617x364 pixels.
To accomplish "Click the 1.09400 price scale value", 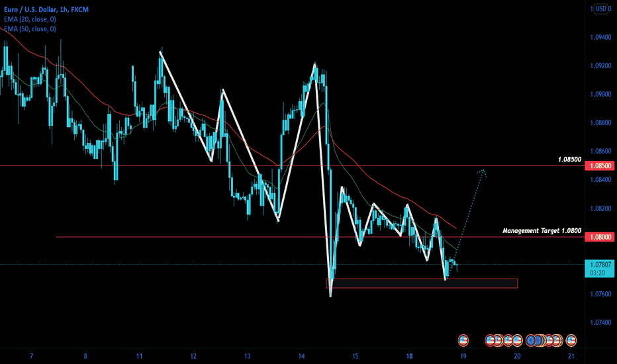I will click(600, 37).
